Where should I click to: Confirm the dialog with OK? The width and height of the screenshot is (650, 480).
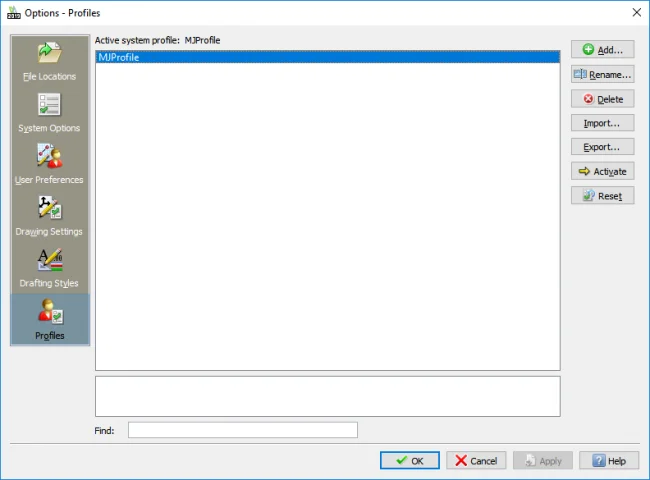point(409,461)
